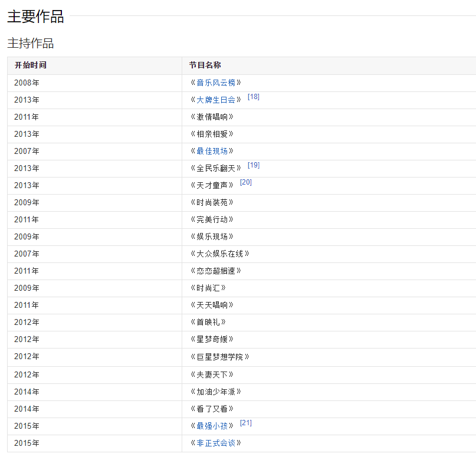Select the text 《激情唱响》
Viewport: 476px width, 460px height.
[212, 117]
